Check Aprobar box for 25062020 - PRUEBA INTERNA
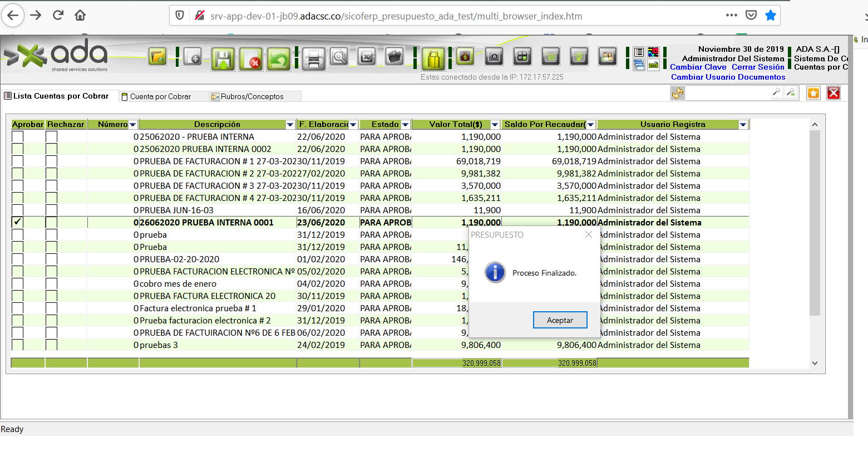 pos(18,137)
